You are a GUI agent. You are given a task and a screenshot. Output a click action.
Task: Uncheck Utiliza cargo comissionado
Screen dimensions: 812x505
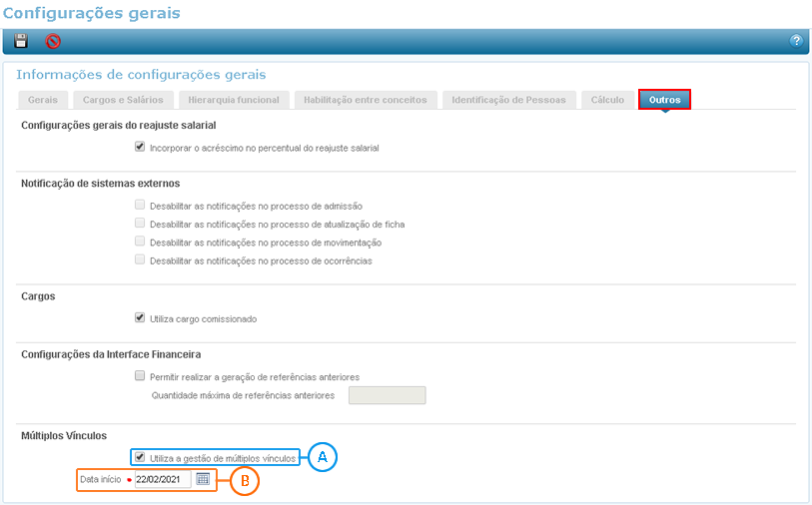tap(140, 318)
